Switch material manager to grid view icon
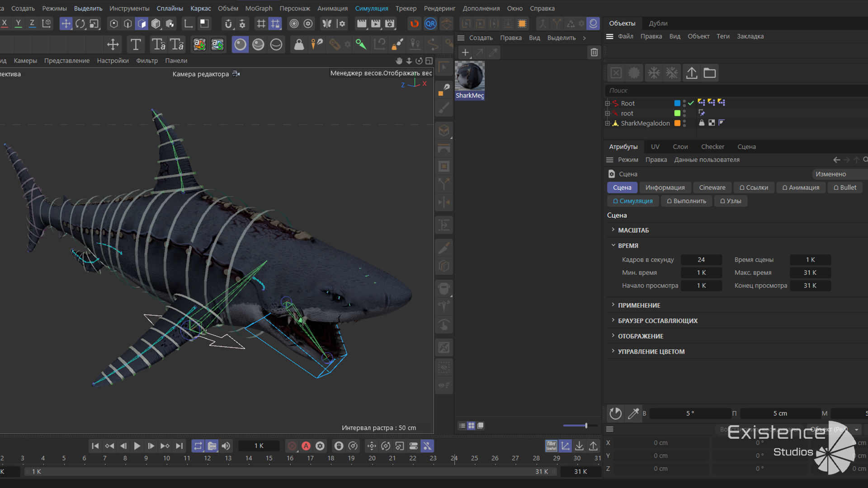The image size is (868, 488). (471, 426)
